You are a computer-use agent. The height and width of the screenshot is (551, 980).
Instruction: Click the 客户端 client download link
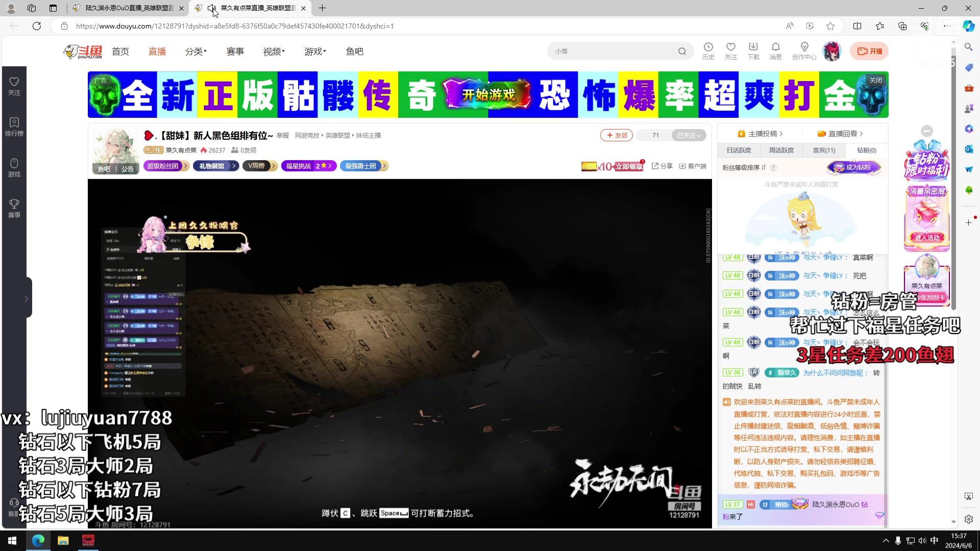(x=693, y=166)
